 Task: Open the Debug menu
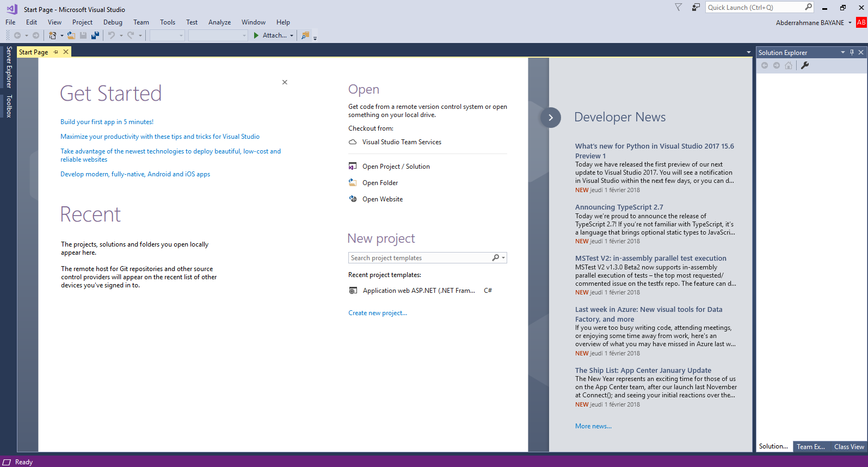coord(113,22)
